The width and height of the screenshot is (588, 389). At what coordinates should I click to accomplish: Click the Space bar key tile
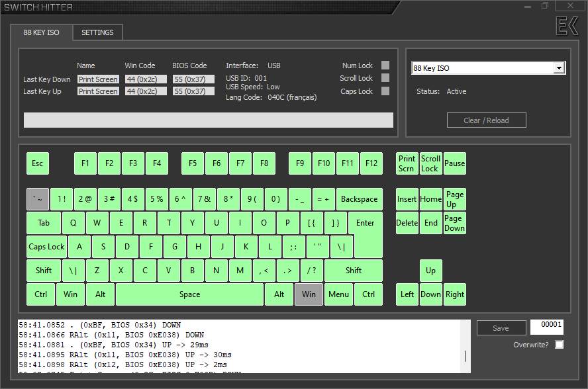(190, 294)
